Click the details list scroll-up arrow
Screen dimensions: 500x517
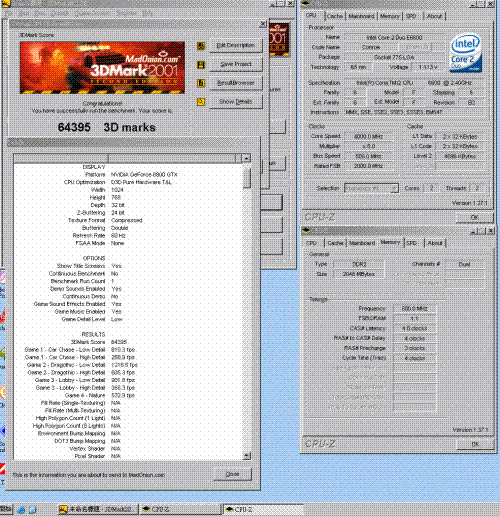[x=246, y=158]
